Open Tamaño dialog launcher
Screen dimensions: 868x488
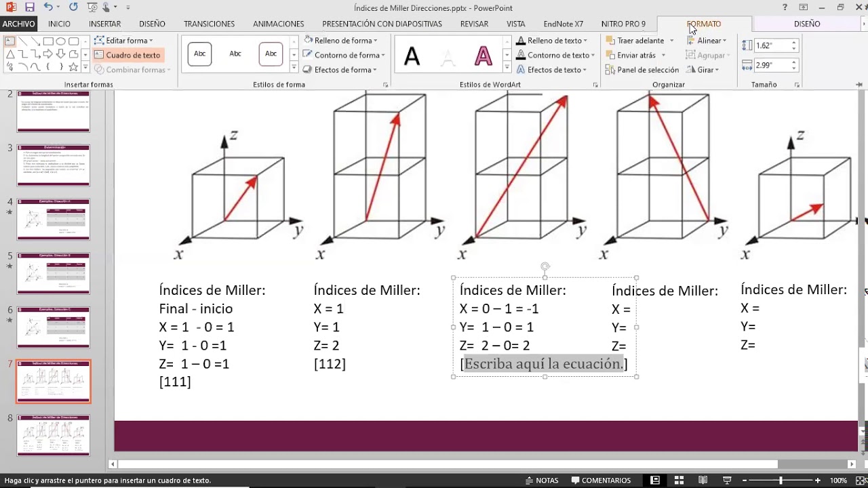pyautogui.click(x=797, y=85)
